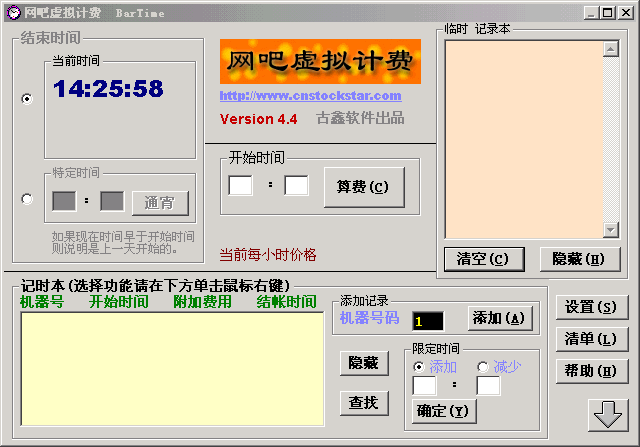This screenshot has height=447, width=640.
Task: Close the BarTime window
Action: pos(625,13)
